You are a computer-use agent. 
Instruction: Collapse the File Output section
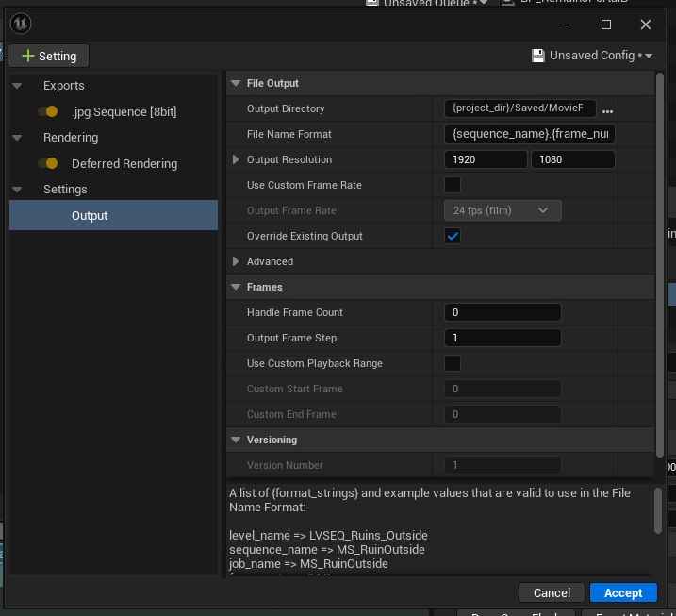pos(236,83)
